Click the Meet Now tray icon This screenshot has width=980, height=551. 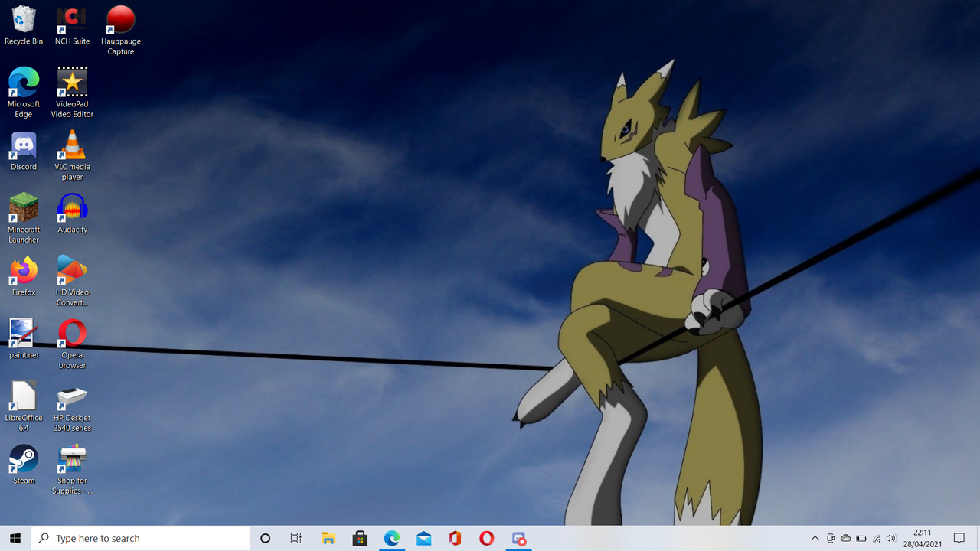click(x=831, y=539)
